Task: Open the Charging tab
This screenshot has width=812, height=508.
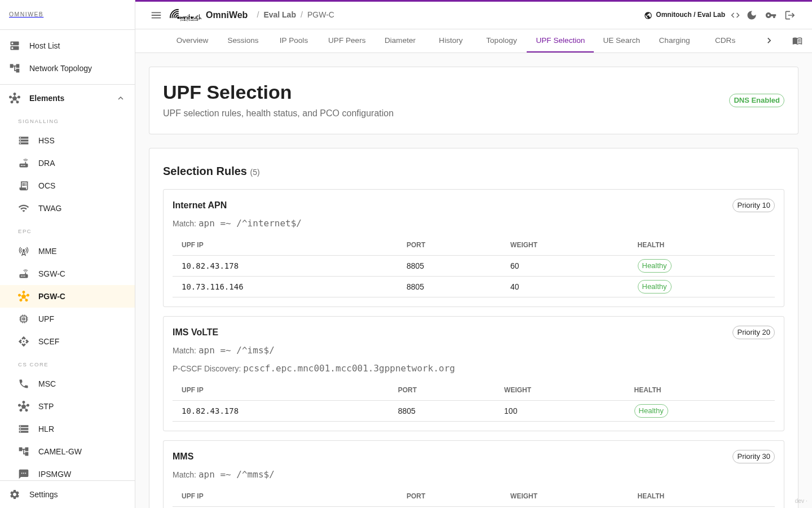Action: coord(674,41)
